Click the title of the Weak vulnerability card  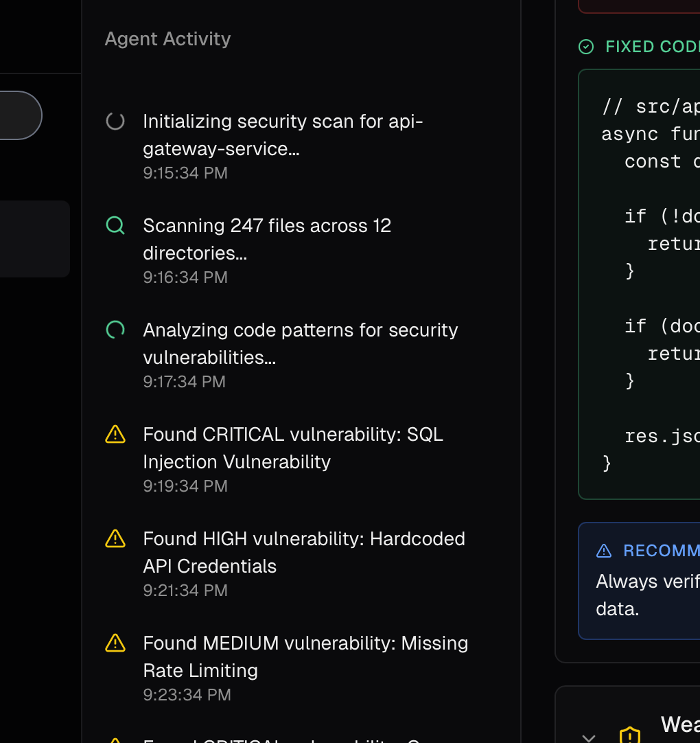(679, 724)
